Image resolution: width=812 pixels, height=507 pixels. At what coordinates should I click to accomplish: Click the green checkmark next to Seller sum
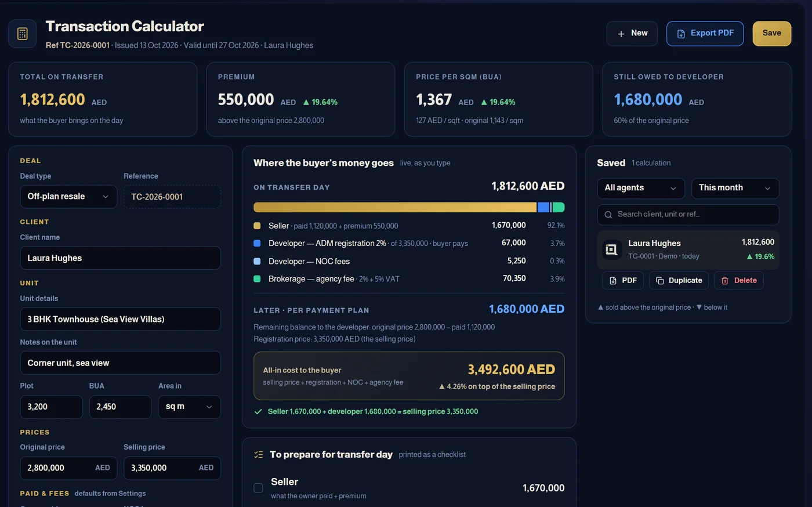pyautogui.click(x=258, y=412)
